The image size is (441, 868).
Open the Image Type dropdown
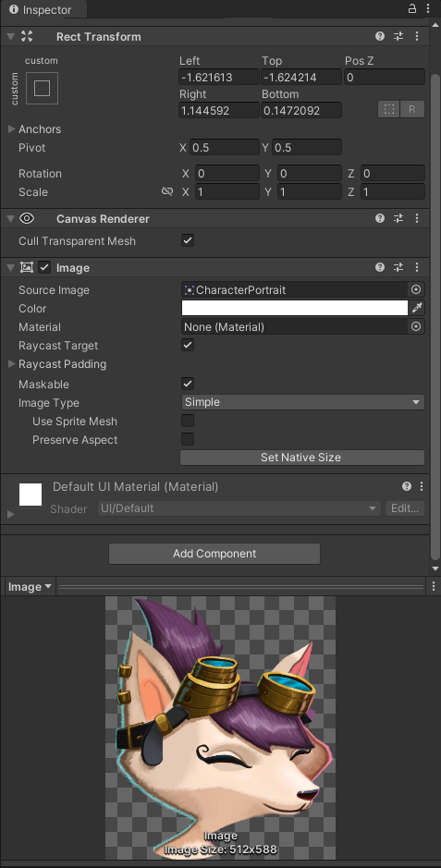(x=302, y=402)
